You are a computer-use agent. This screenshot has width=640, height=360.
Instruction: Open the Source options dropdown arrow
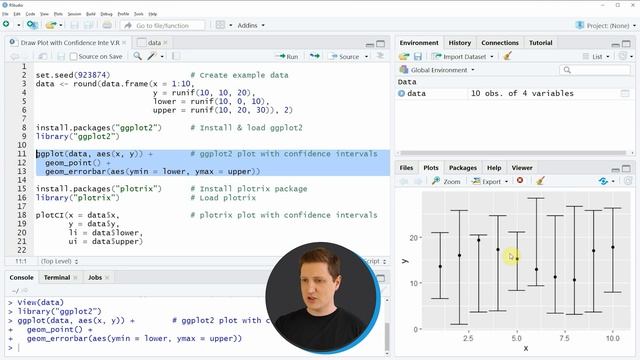[x=366, y=57]
